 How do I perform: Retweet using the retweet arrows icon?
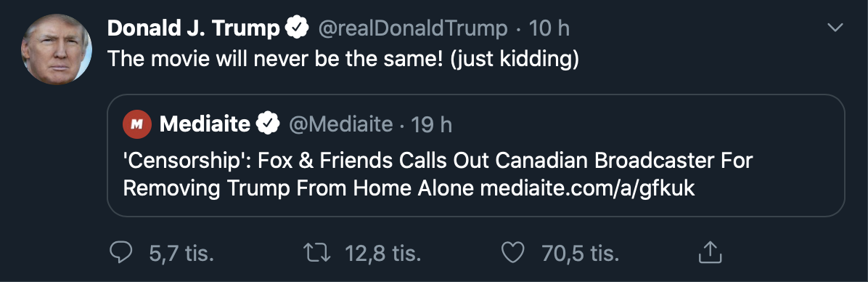click(318, 254)
